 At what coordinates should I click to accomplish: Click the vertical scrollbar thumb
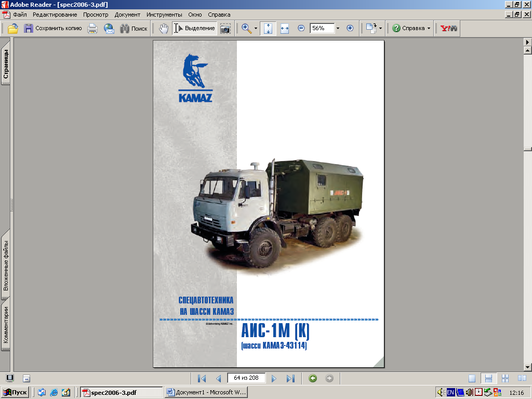coord(528,149)
